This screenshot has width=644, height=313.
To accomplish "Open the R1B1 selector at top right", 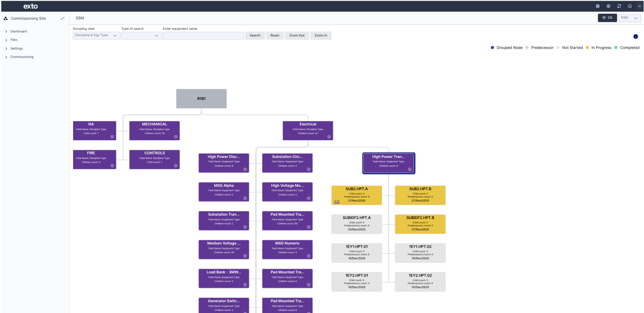I will click(629, 18).
